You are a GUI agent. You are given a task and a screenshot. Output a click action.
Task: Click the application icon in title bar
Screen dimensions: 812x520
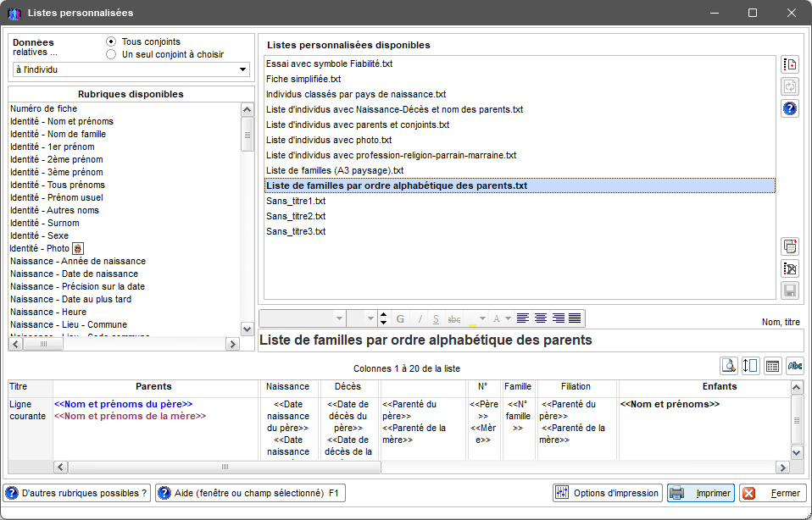(x=14, y=13)
